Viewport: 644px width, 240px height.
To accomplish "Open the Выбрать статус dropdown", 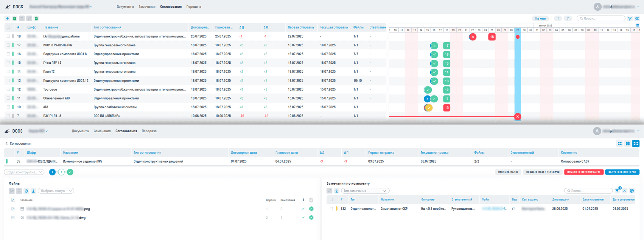I will 56,191.
